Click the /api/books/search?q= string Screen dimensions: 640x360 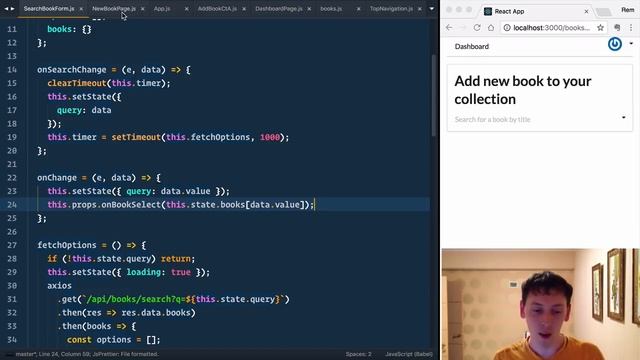coord(136,299)
